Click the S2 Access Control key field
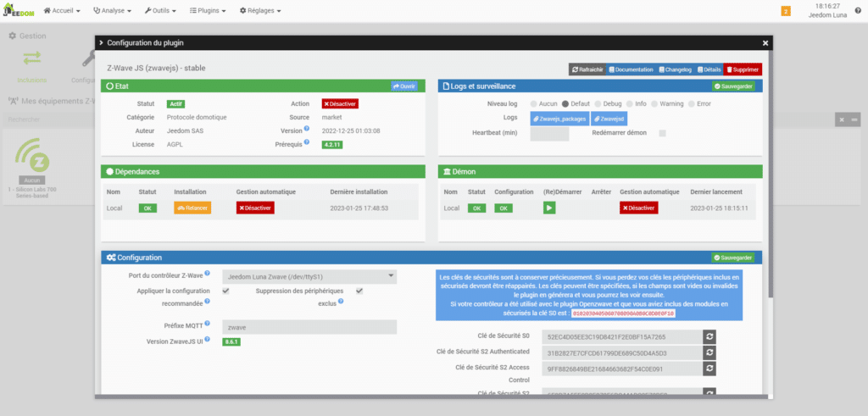Viewport: 868px width, 416px height. pyautogui.click(x=622, y=369)
